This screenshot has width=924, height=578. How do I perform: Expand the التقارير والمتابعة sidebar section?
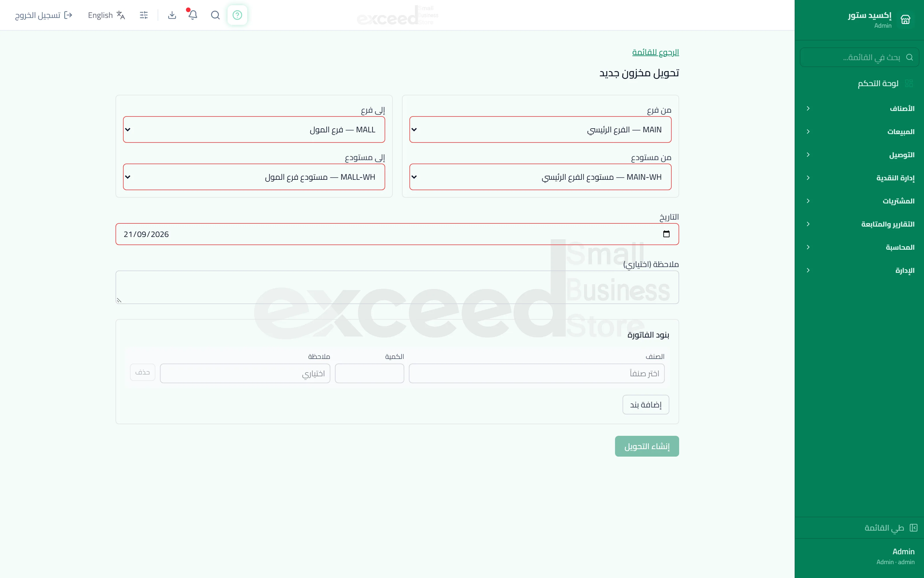pos(859,224)
